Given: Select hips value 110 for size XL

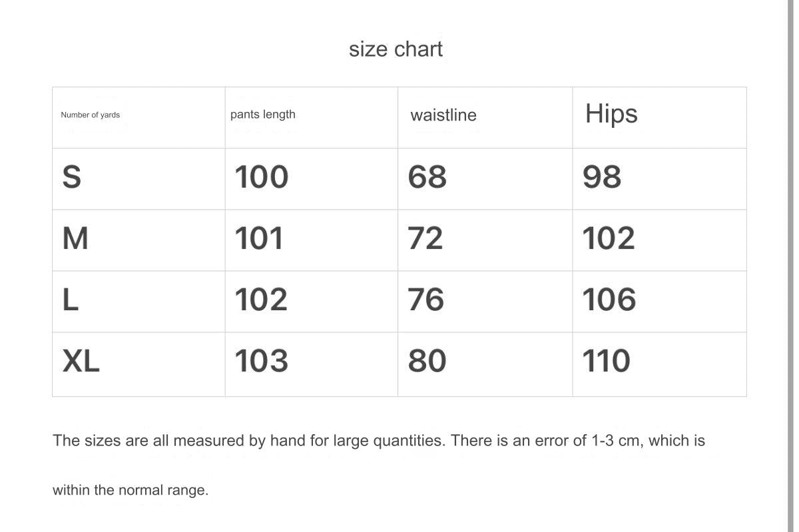Looking at the screenshot, I should [x=607, y=362].
